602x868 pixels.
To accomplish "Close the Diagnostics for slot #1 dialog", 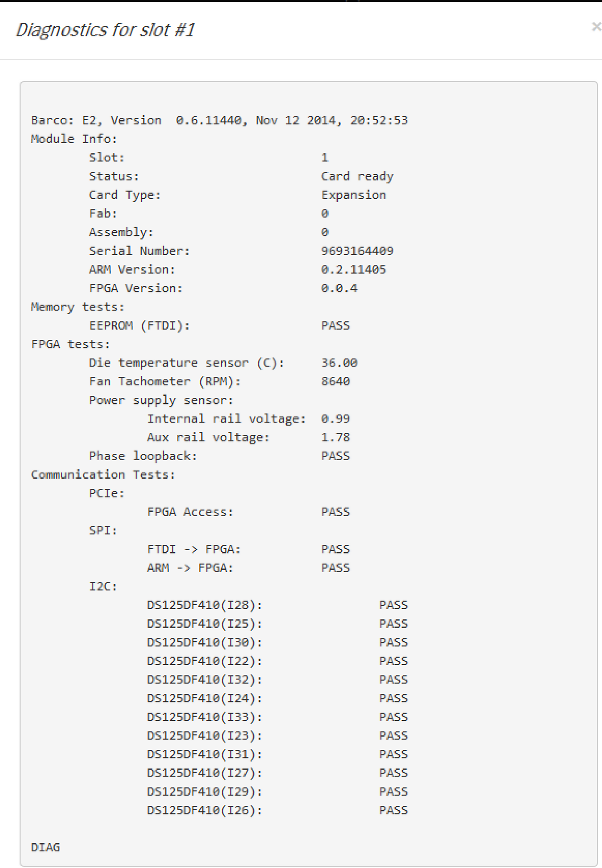I will pyautogui.click(x=596, y=26).
